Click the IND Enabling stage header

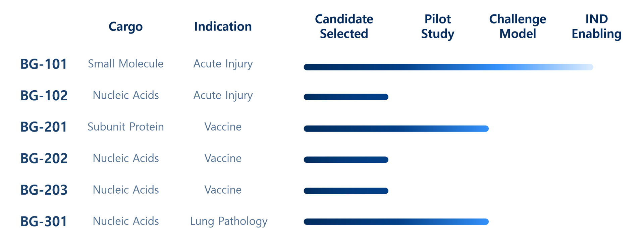pos(596,26)
